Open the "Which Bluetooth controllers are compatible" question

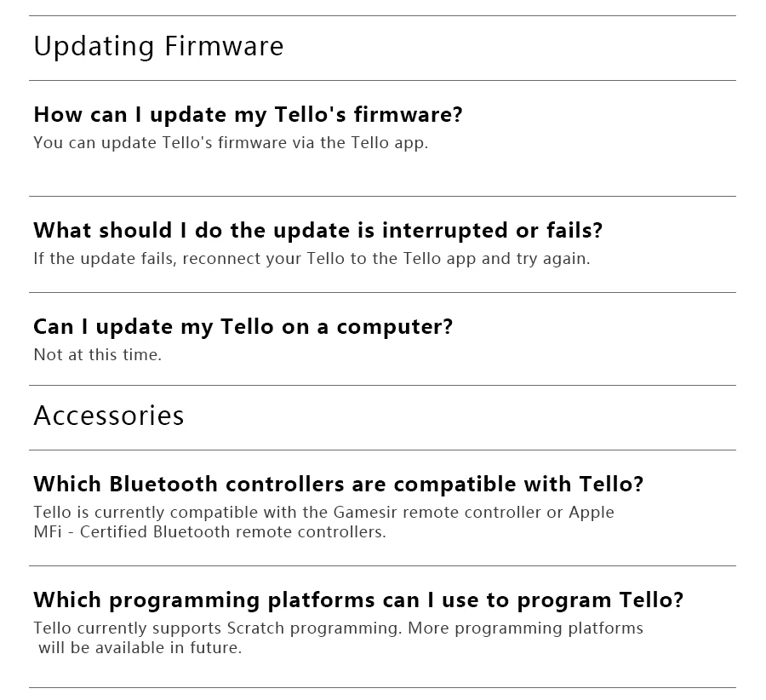pos(338,485)
